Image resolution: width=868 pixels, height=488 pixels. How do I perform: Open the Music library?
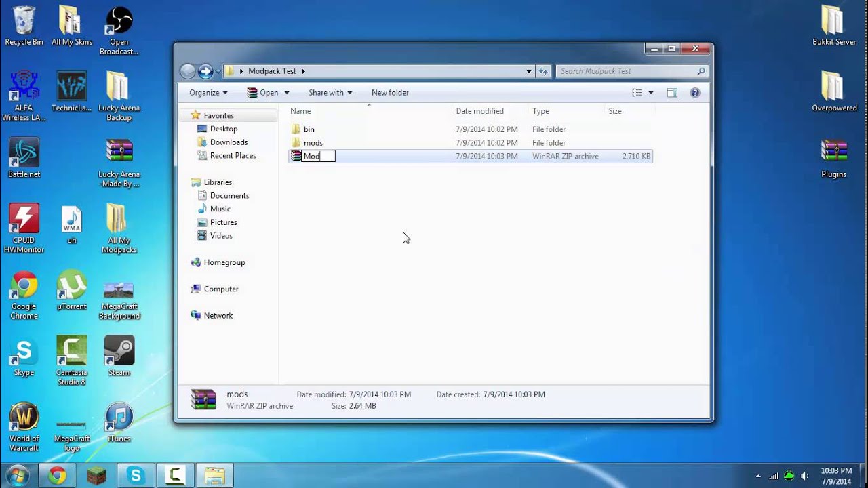point(220,209)
